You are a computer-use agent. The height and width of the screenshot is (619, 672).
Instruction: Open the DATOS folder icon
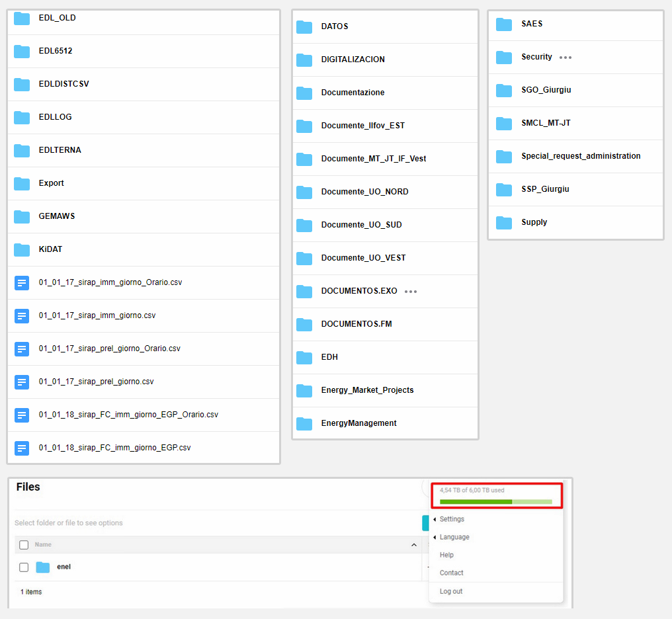coord(304,27)
